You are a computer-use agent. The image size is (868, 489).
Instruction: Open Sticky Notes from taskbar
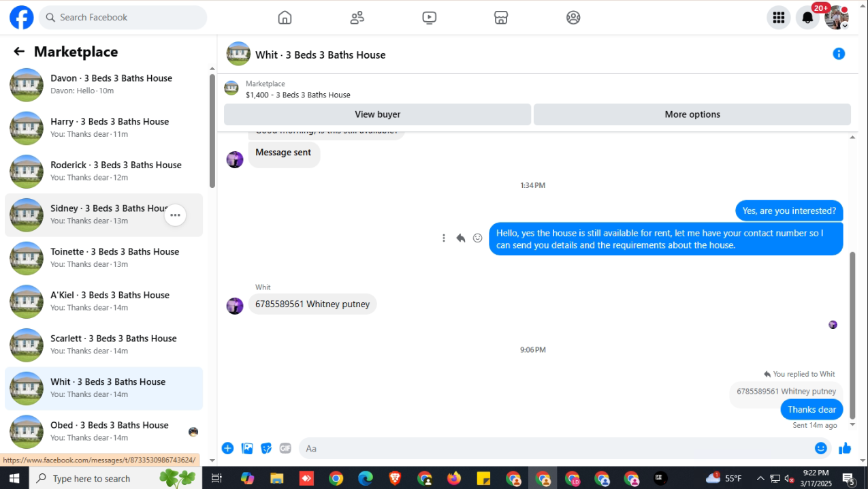pyautogui.click(x=483, y=478)
